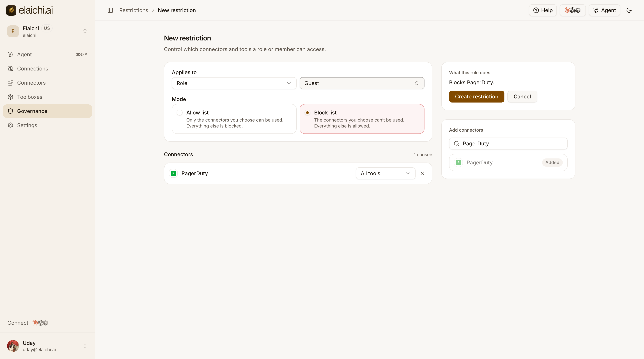Click the Add connectors search field

(508, 144)
